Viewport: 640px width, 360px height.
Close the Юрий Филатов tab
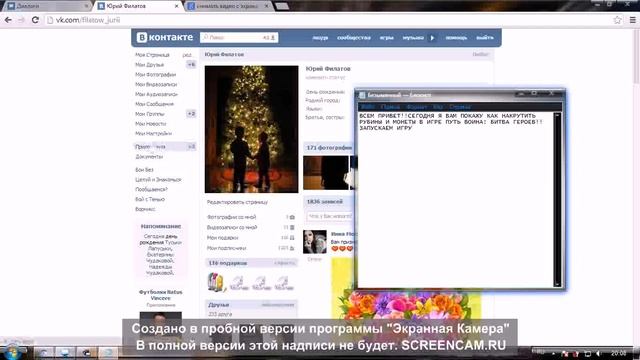point(176,6)
